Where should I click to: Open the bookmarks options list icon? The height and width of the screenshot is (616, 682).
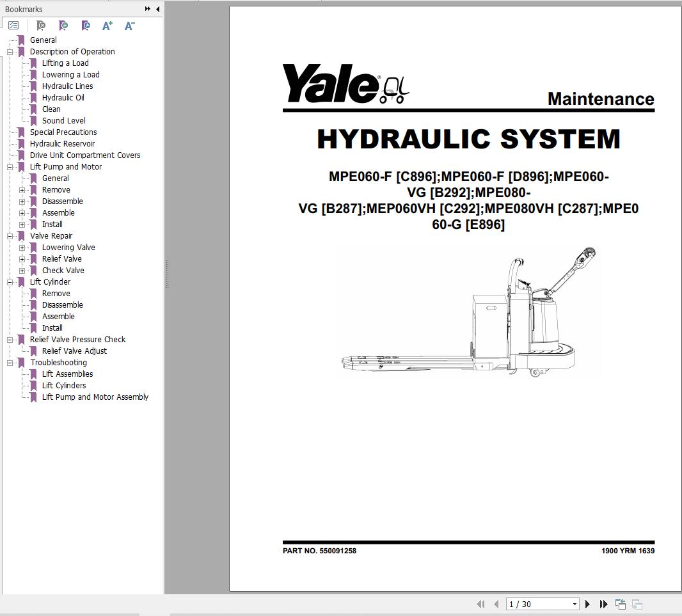(13, 26)
